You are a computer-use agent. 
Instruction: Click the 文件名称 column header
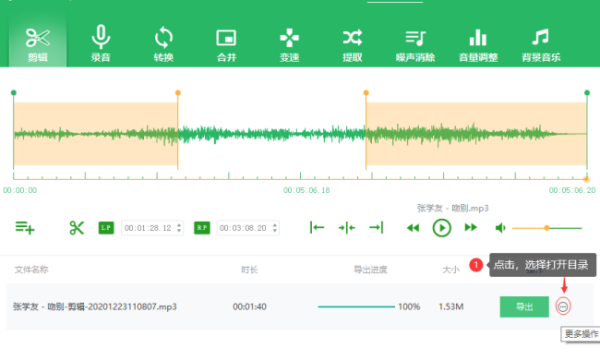pos(31,270)
